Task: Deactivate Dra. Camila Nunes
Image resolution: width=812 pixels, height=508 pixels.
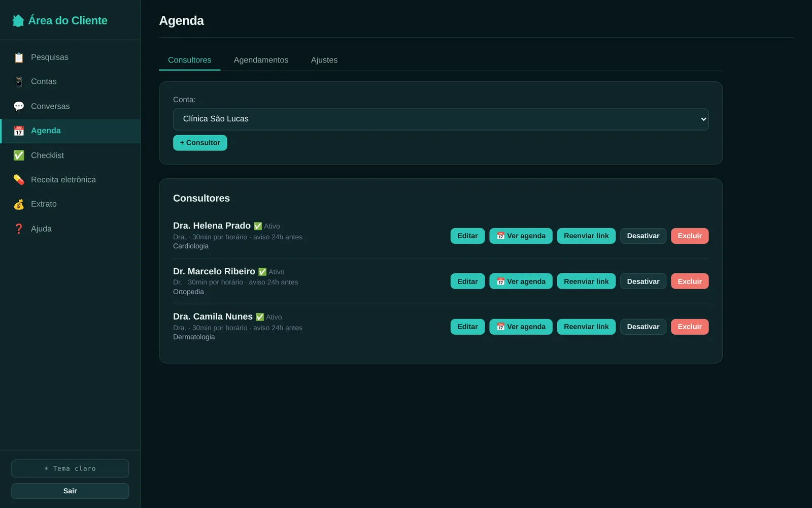Action: point(643,327)
